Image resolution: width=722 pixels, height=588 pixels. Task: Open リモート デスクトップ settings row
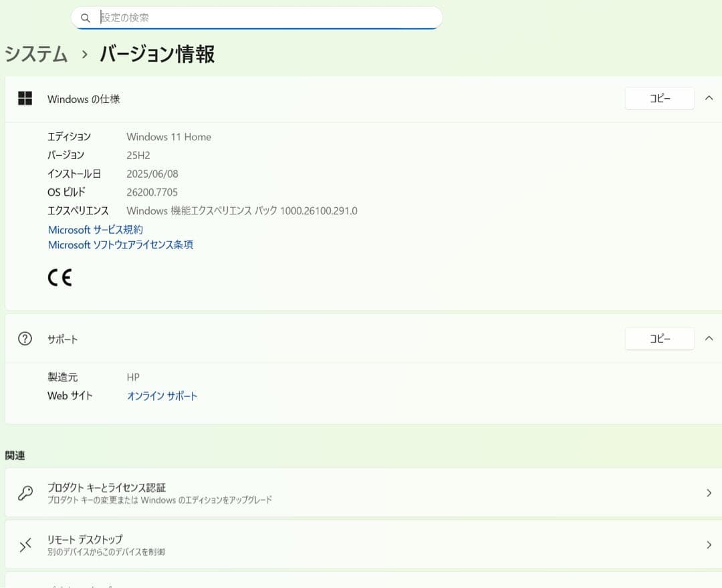361,545
